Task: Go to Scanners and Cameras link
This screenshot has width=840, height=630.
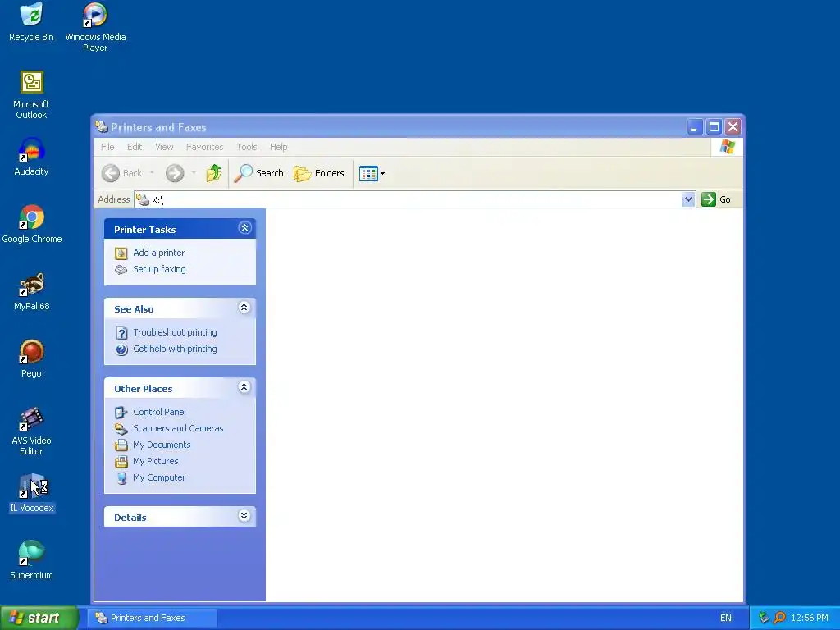Action: click(178, 428)
